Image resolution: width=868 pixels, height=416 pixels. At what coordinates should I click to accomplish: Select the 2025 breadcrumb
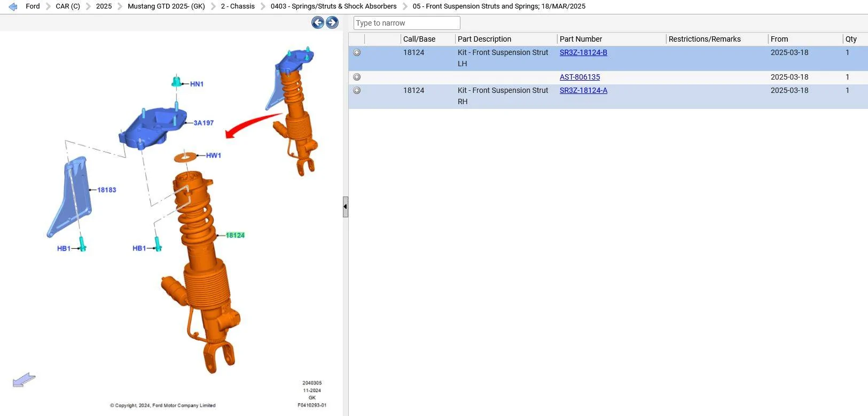pos(104,6)
